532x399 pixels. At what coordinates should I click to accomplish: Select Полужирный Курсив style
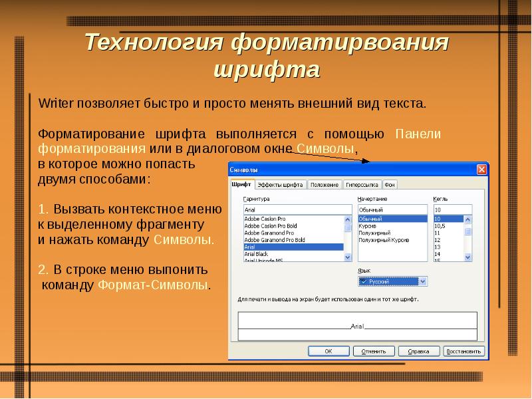pos(384,240)
